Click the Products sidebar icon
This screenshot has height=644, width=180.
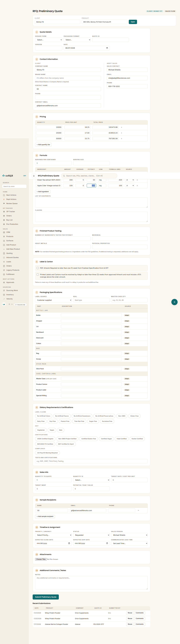tap(4, 237)
